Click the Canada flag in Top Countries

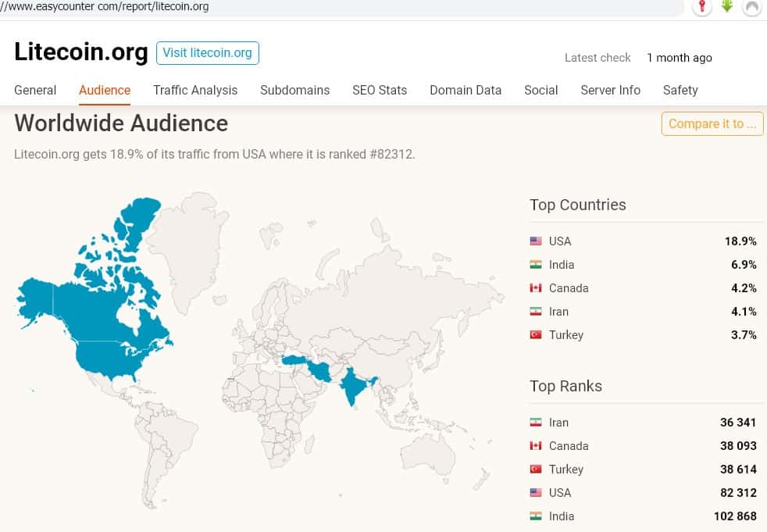(536, 288)
